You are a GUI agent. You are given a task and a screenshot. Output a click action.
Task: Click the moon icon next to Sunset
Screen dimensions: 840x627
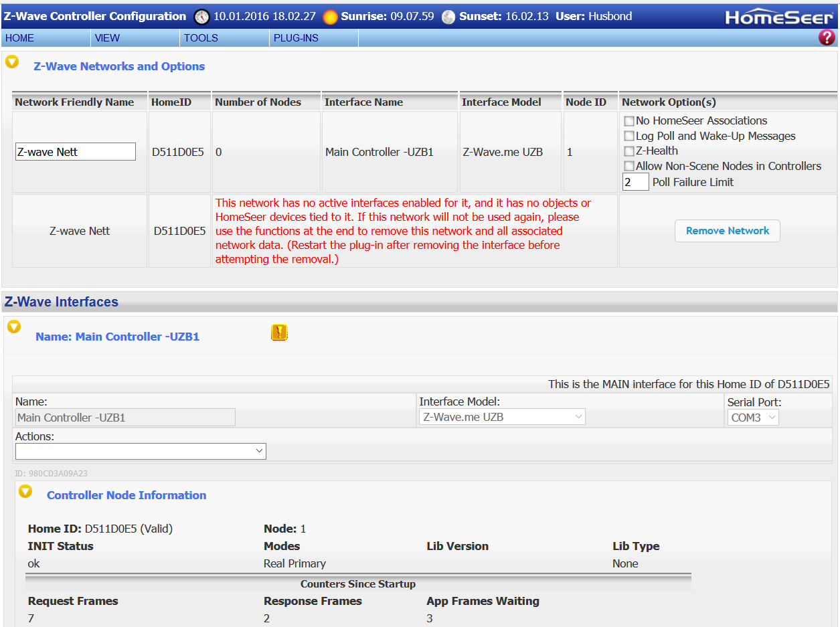click(448, 17)
